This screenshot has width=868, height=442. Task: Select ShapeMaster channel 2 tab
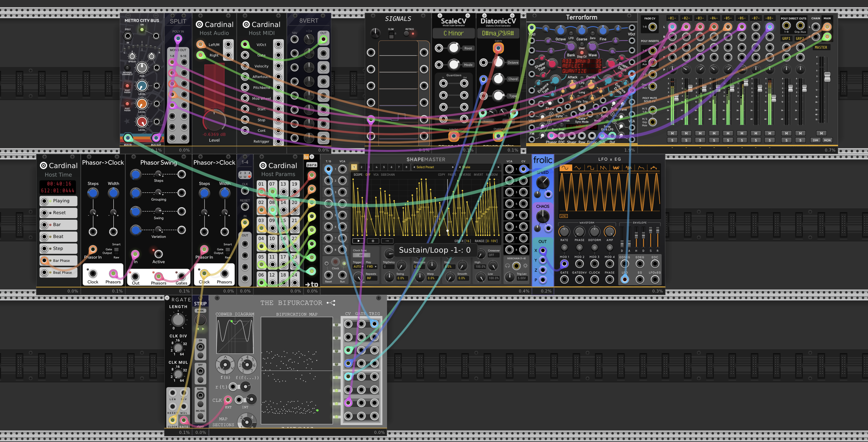coord(361,167)
